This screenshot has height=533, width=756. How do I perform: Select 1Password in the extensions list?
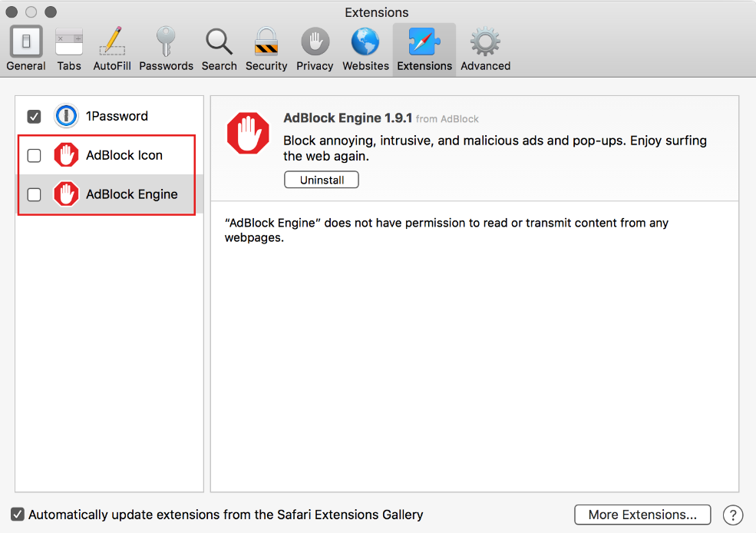click(117, 117)
